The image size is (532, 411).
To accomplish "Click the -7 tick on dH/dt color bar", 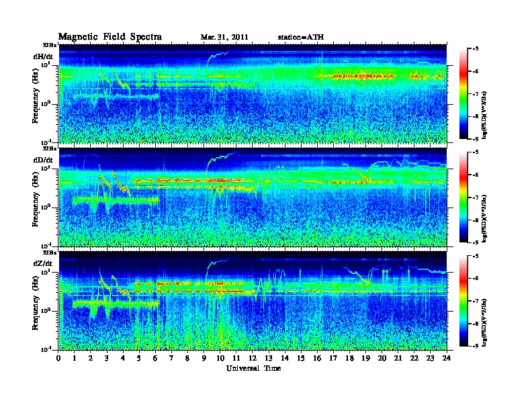I will pyautogui.click(x=476, y=94).
